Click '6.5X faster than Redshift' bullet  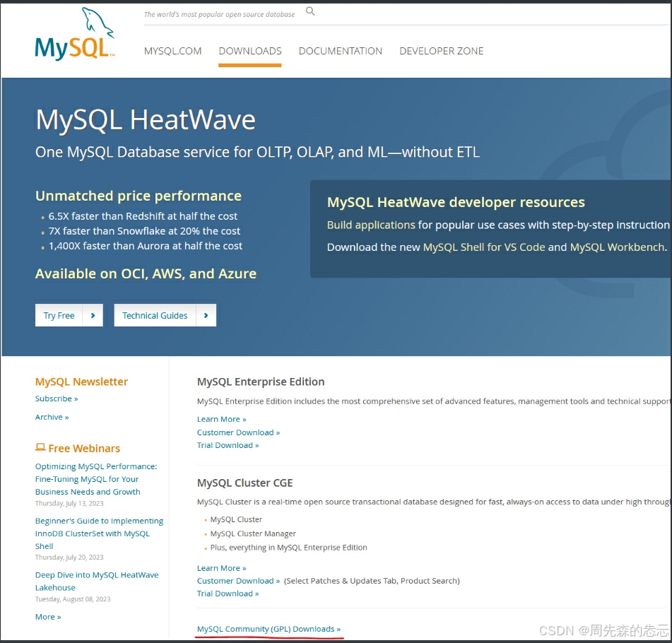pos(143,216)
